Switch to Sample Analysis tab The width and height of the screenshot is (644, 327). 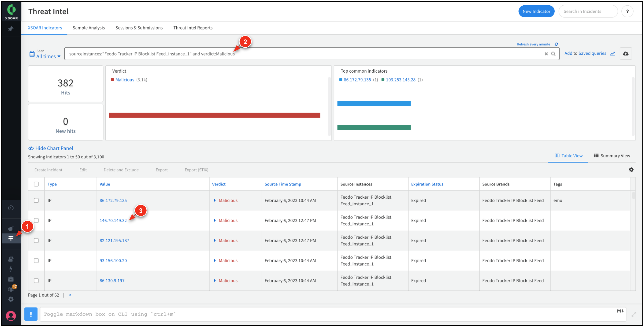coord(89,28)
